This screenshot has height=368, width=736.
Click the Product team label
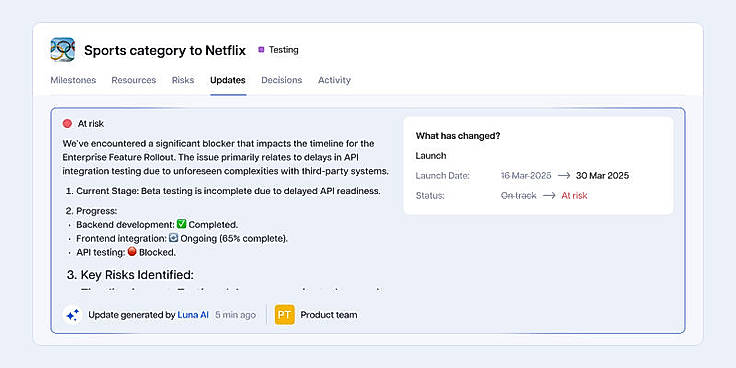pos(329,315)
